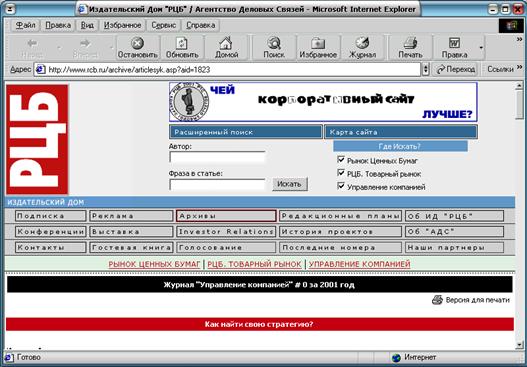Click the Internet zone globe icon in the status bar
Viewport: 527px width, 367px height.
397,358
